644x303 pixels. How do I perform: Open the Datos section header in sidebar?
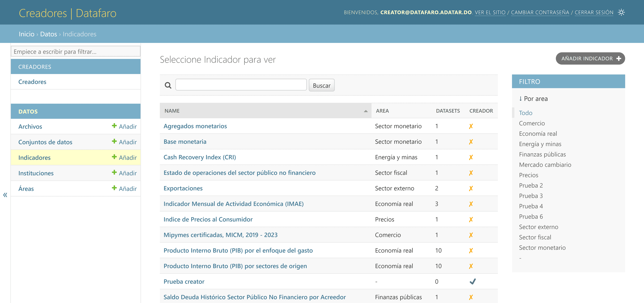28,111
